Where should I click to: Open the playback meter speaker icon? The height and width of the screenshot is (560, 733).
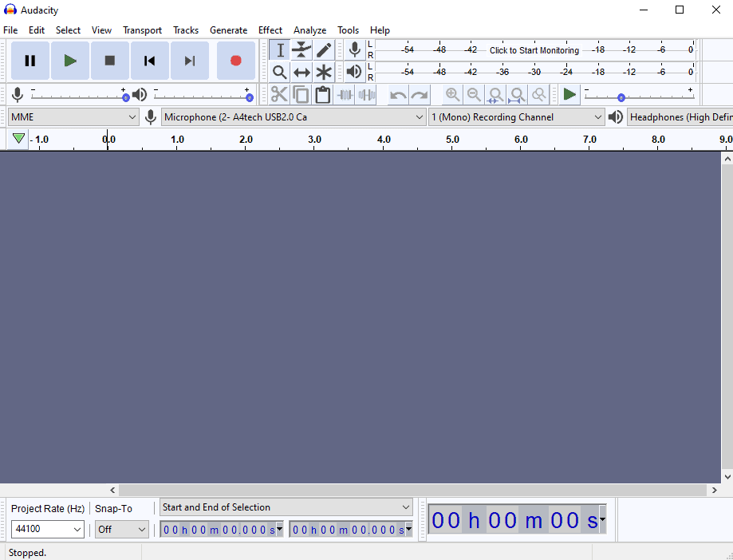pos(354,72)
